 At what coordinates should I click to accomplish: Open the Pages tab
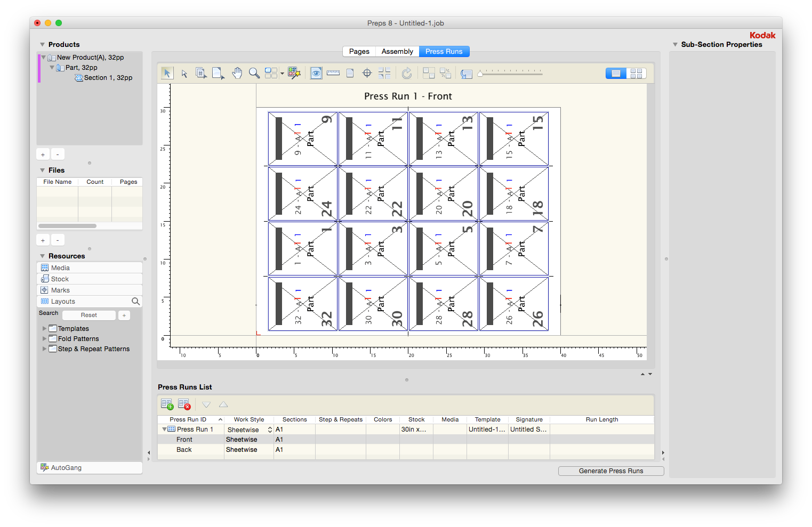coord(359,52)
